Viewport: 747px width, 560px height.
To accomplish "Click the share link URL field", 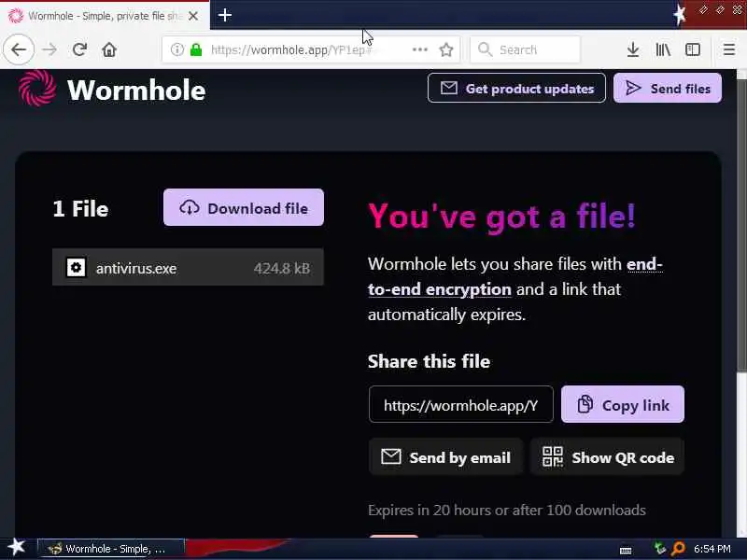I will (x=460, y=404).
